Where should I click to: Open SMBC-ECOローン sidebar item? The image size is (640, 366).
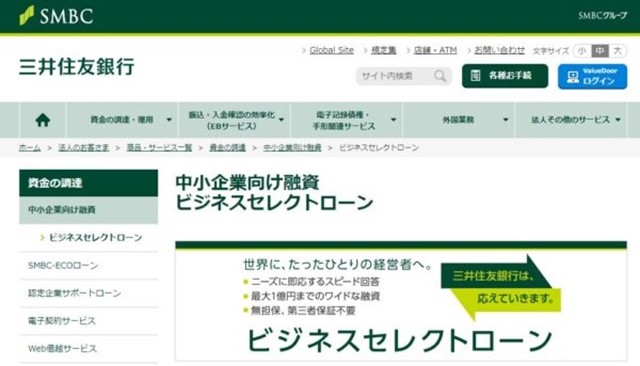click(x=89, y=266)
